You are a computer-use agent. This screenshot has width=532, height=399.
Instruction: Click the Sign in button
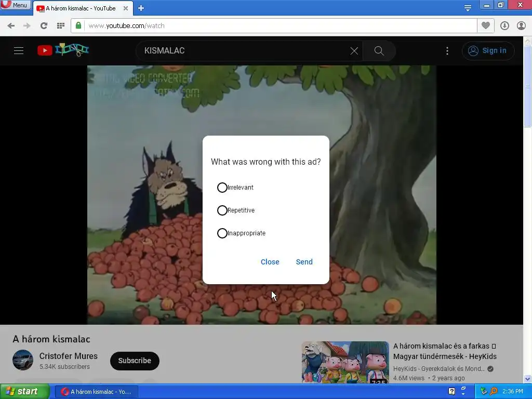tap(488, 51)
